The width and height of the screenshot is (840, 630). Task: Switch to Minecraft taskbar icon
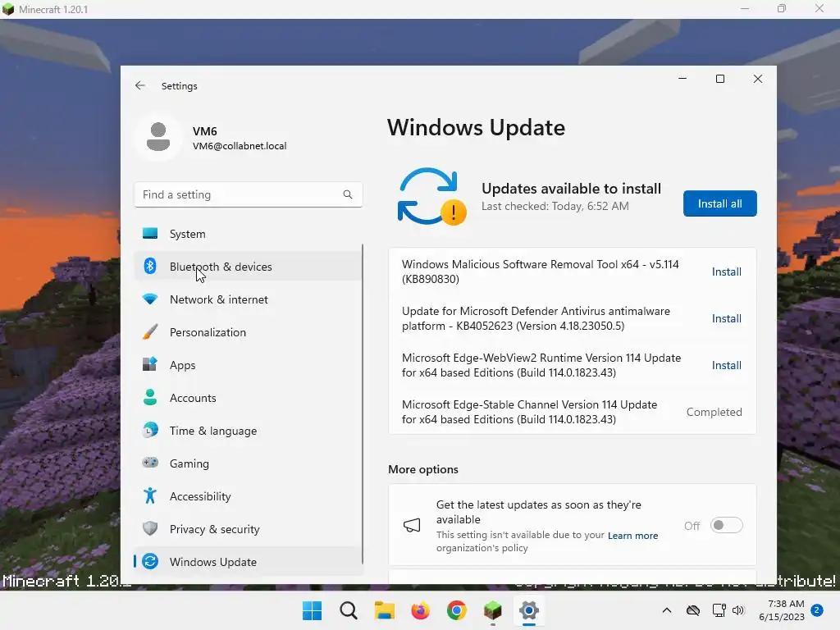click(492, 610)
